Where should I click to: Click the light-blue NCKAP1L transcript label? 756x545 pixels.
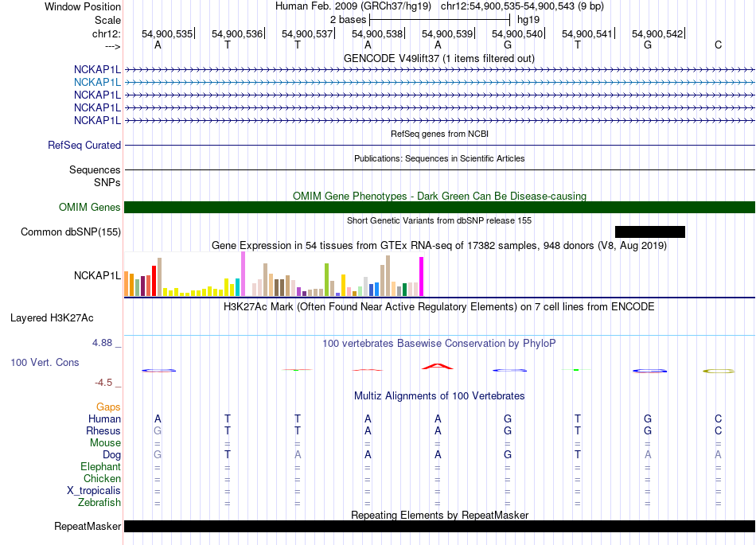(x=97, y=82)
